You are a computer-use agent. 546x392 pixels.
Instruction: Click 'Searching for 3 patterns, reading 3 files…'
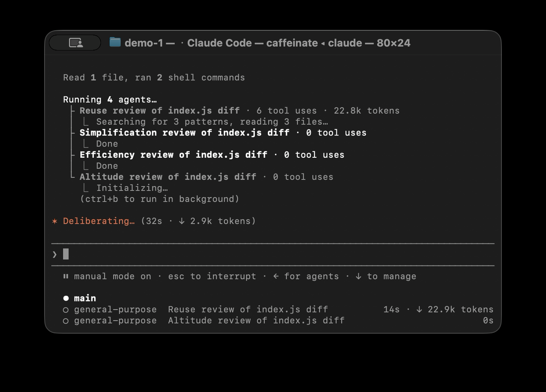(212, 122)
